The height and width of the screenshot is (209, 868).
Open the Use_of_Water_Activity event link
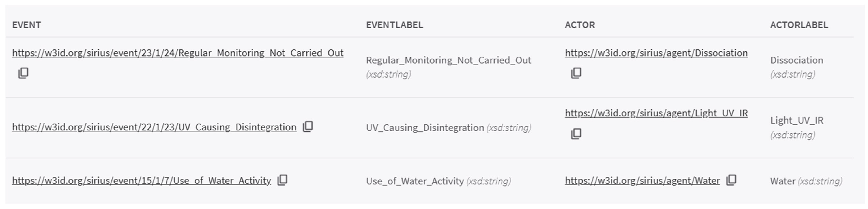pos(141,181)
